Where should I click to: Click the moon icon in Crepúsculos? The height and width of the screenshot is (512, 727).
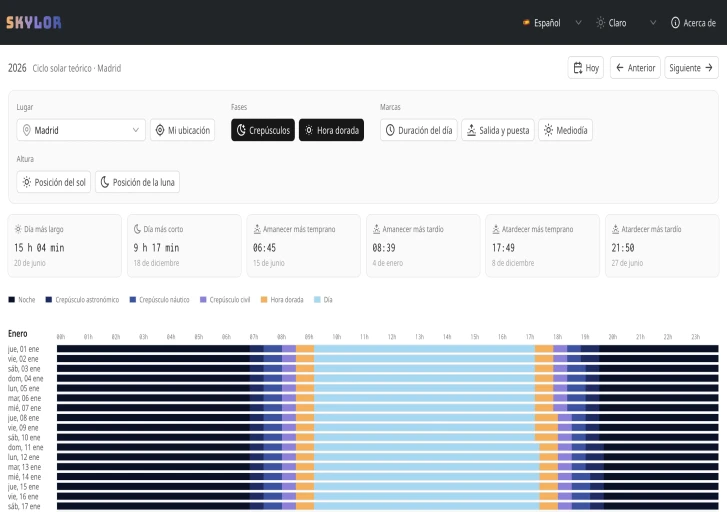click(x=241, y=130)
